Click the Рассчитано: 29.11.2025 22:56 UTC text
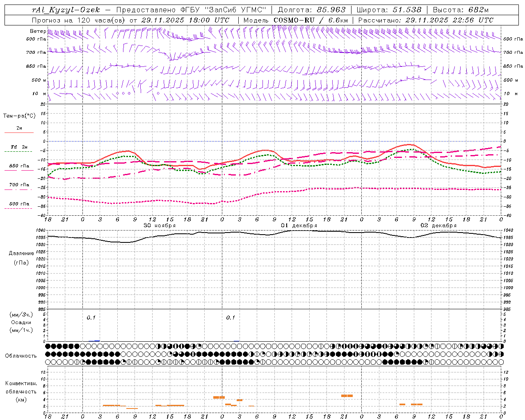Screen dimensions: 525x420 426,20
